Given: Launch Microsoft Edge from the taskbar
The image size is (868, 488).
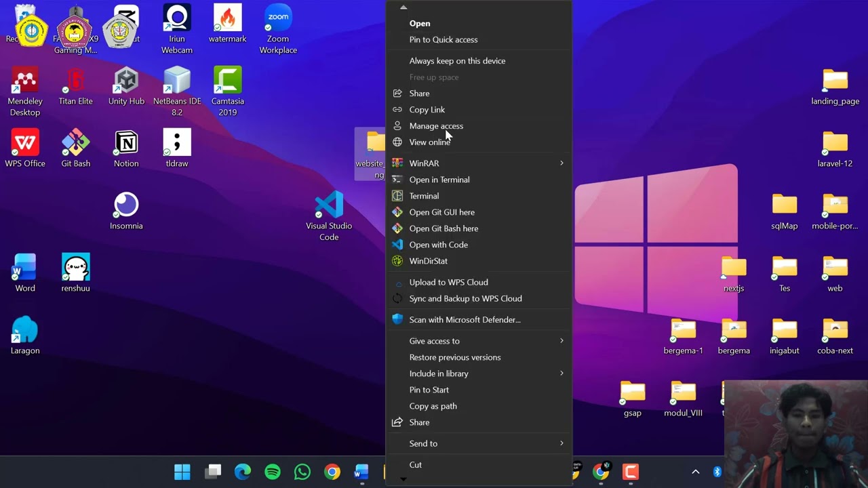Looking at the screenshot, I should pos(243,472).
